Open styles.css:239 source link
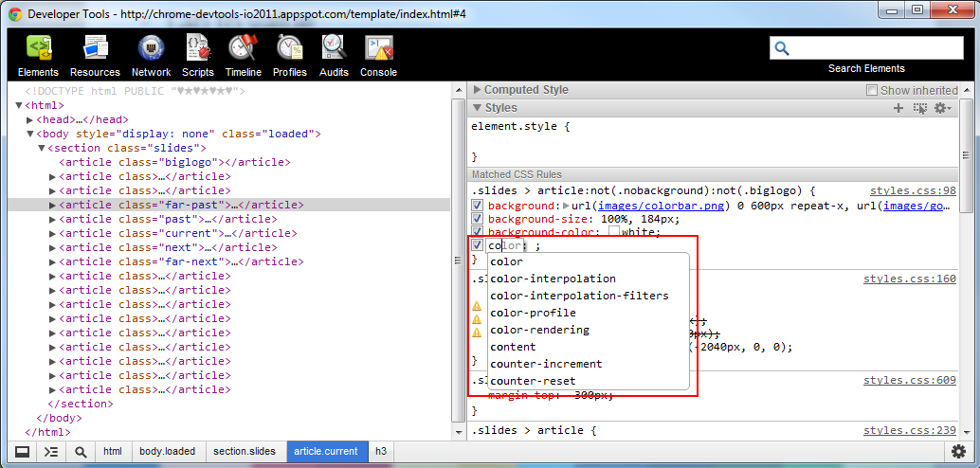 pos(910,430)
